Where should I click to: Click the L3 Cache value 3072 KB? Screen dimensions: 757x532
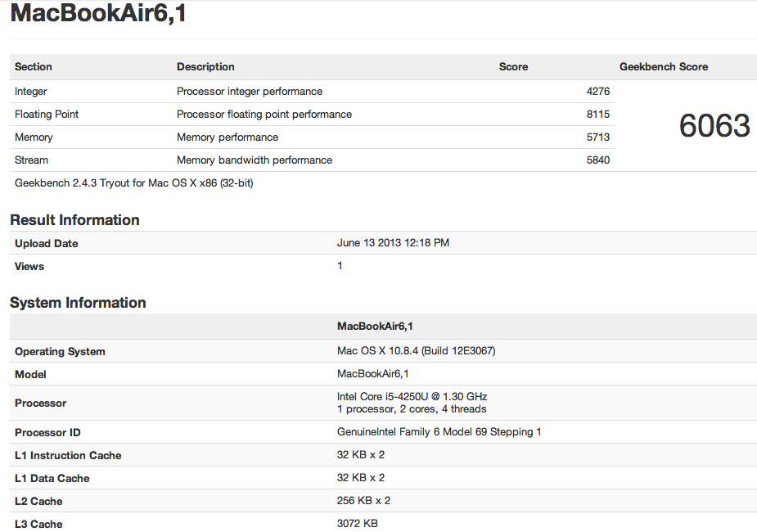[x=358, y=524]
